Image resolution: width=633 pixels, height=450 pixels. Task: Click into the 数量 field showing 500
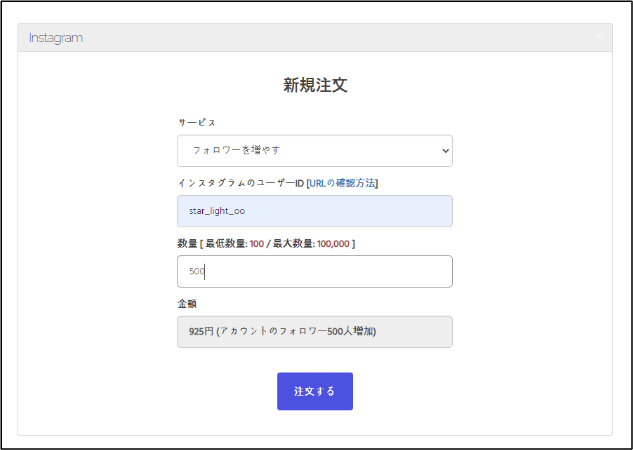pos(315,272)
